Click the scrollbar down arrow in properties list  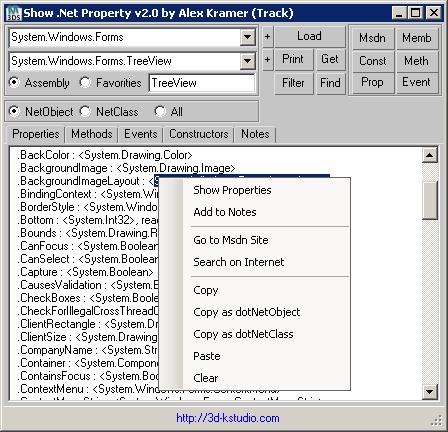430,392
